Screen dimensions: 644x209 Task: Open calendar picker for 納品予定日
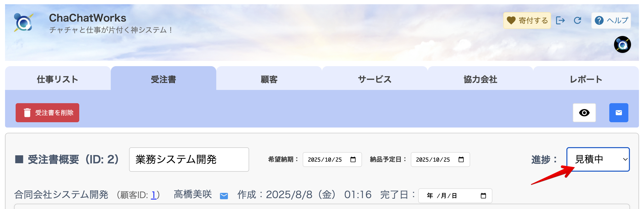pyautogui.click(x=461, y=160)
